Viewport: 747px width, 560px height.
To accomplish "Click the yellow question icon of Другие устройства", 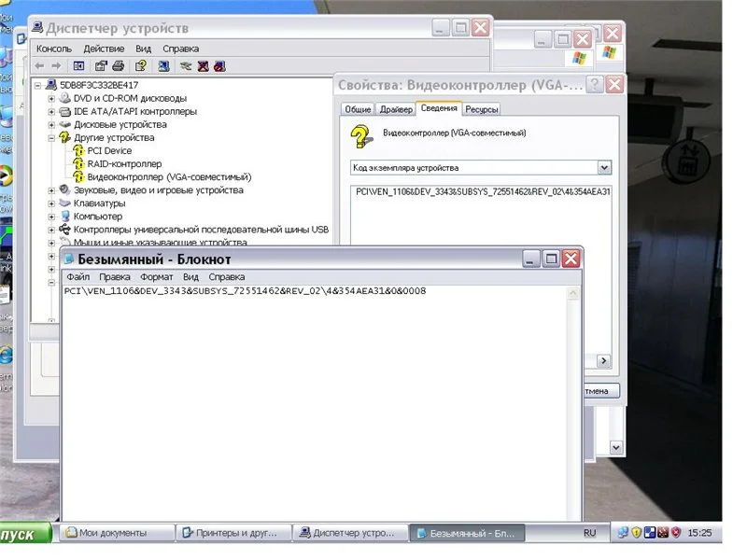I will pyautogui.click(x=64, y=137).
